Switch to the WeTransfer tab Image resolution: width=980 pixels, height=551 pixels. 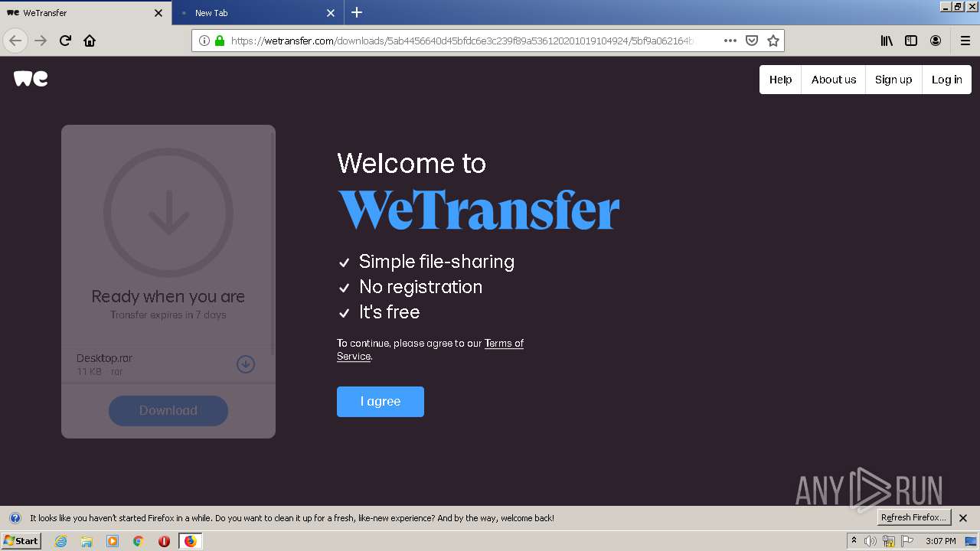click(x=86, y=13)
